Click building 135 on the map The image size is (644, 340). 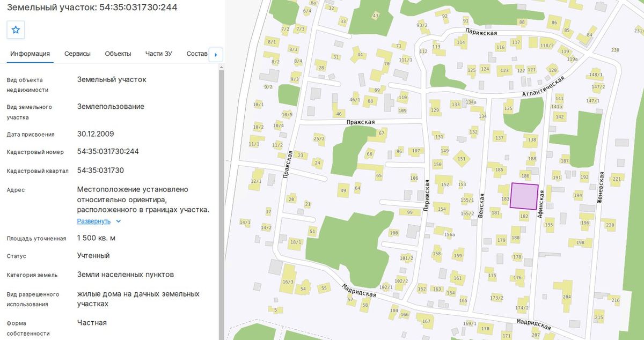click(508, 107)
